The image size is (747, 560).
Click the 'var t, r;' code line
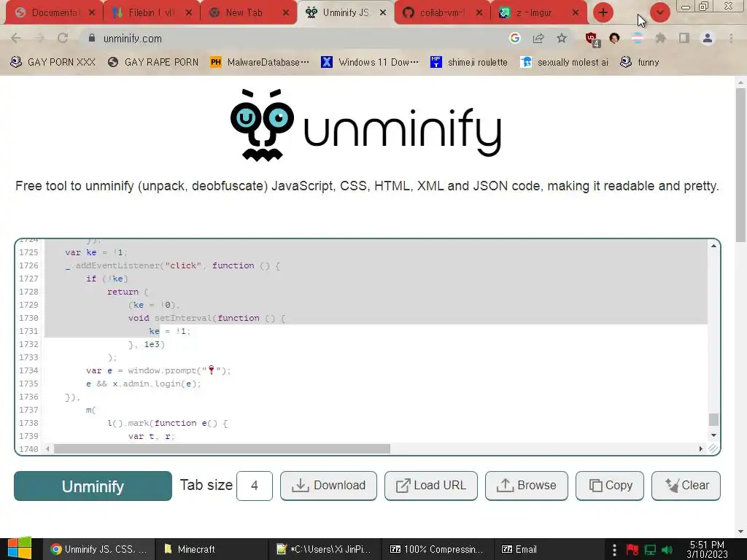click(x=152, y=436)
